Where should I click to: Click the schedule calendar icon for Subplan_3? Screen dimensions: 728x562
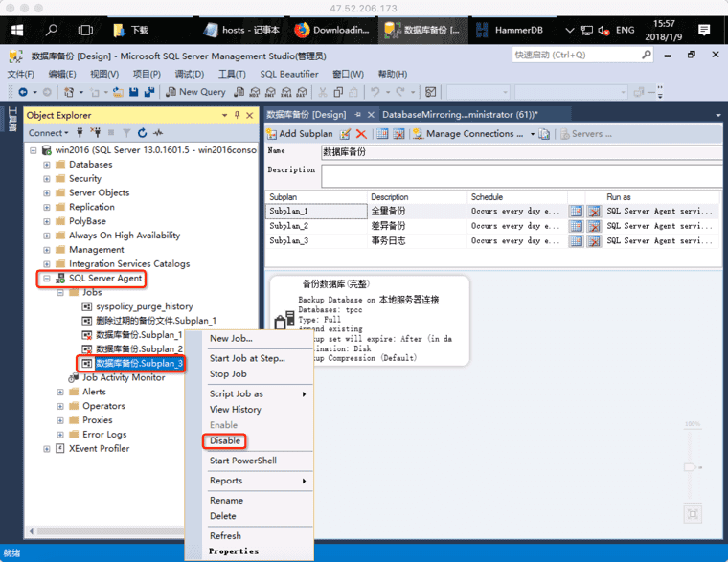click(576, 241)
